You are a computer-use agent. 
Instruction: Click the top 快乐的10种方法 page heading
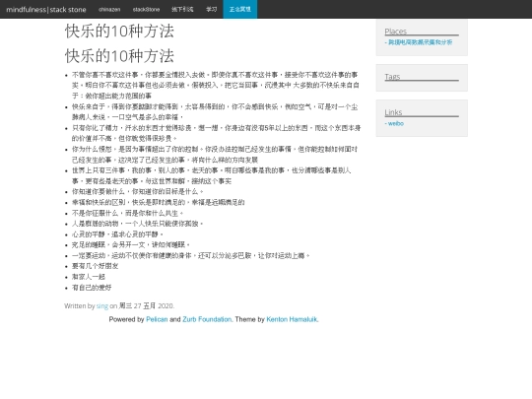119,32
